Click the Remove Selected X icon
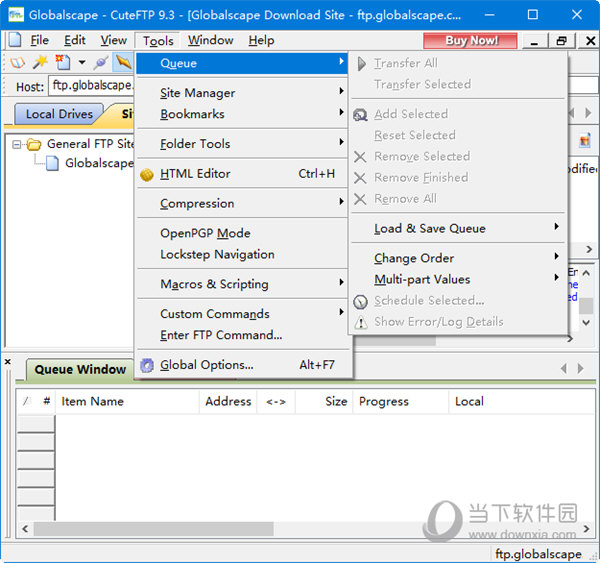This screenshot has width=600, height=563. click(360, 157)
